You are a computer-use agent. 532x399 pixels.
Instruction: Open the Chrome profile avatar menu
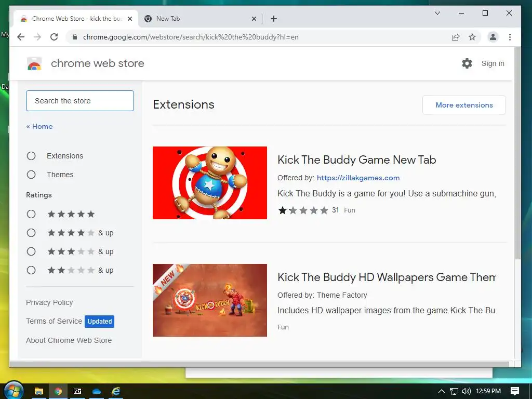coord(493,37)
